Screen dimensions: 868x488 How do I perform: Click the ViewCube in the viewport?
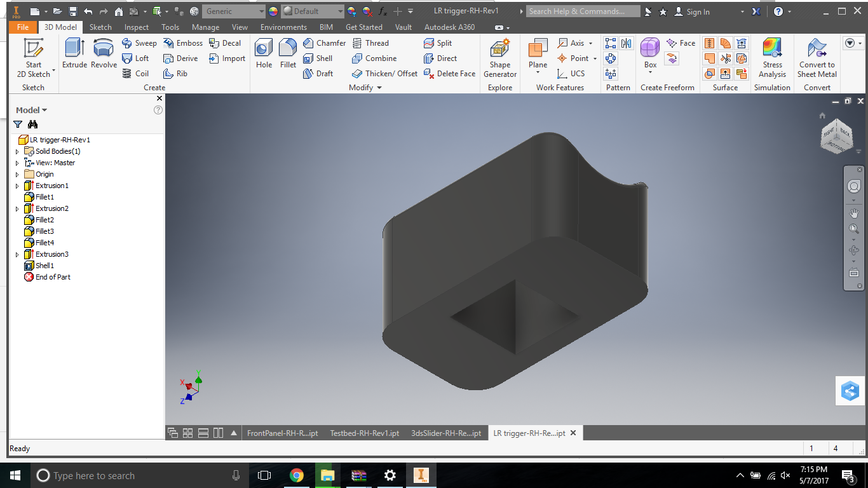pos(837,136)
